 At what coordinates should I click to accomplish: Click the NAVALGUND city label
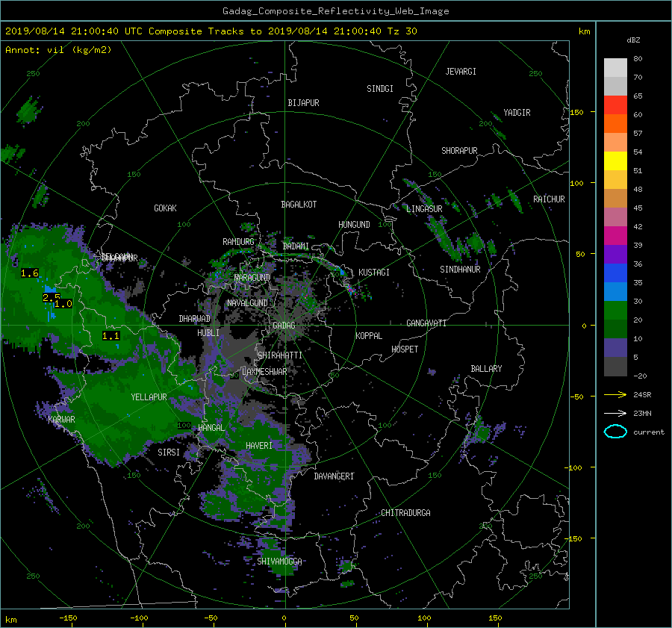248,302
